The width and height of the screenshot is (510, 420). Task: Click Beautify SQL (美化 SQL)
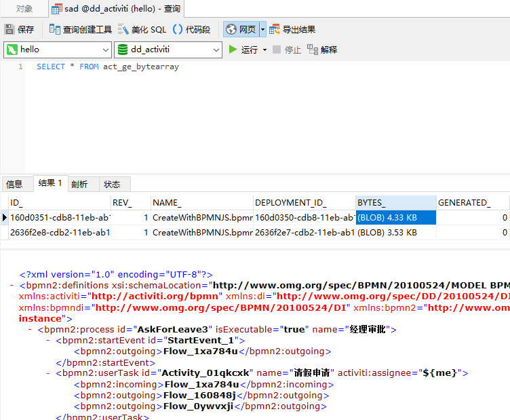click(x=142, y=30)
